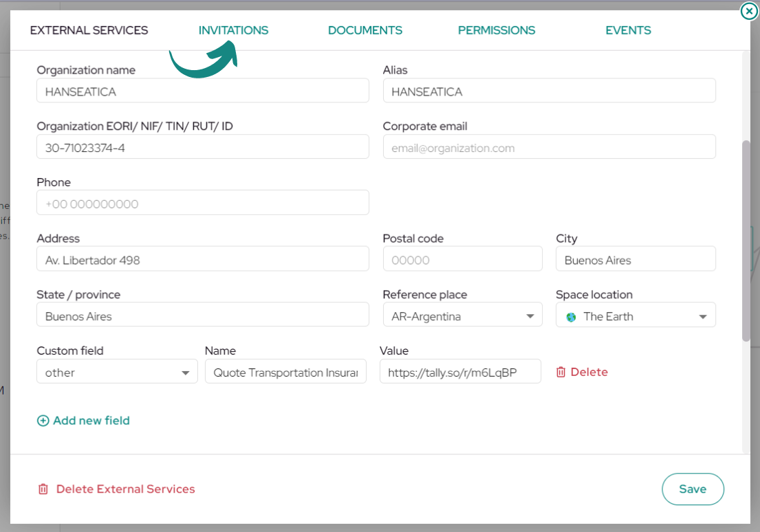The height and width of the screenshot is (532, 760).
Task: Click the Postal code input field
Action: [462, 258]
